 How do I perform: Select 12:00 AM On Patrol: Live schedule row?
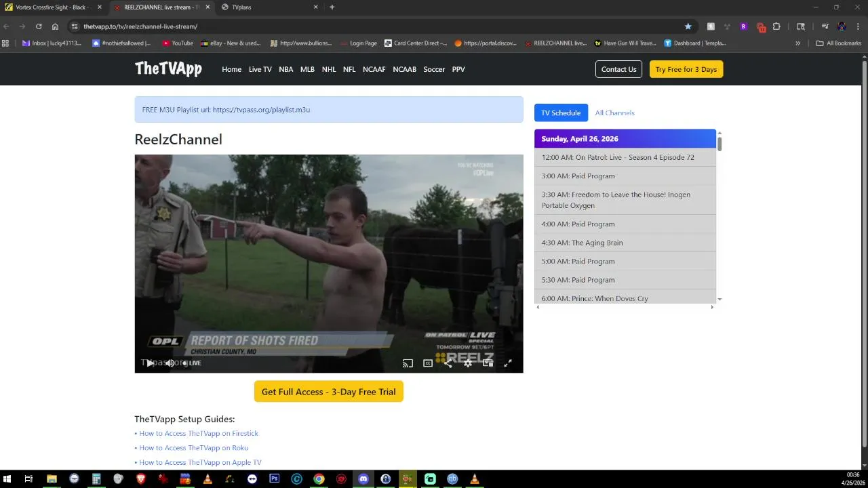pos(625,157)
